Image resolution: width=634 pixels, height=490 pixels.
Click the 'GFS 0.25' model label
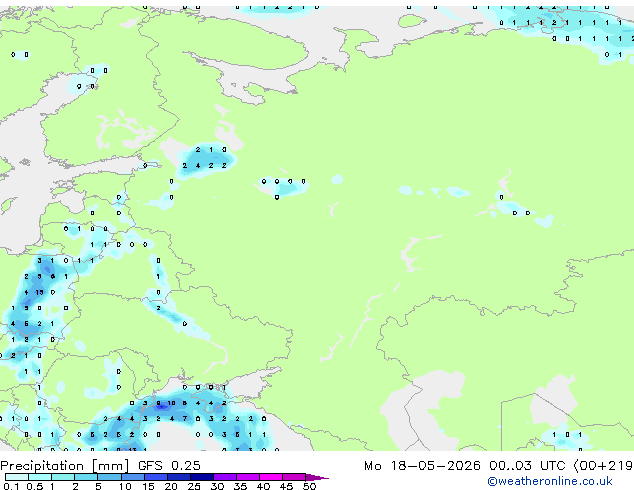169,466
